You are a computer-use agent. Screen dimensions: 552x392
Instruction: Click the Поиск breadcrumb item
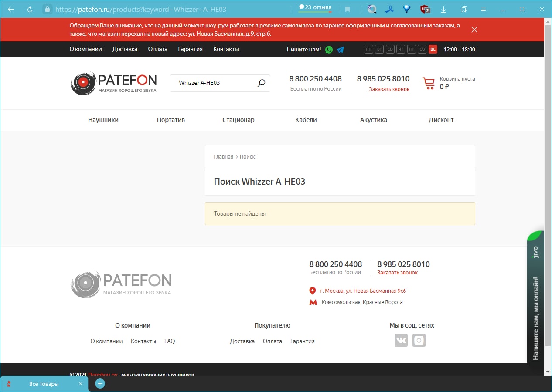tap(247, 157)
